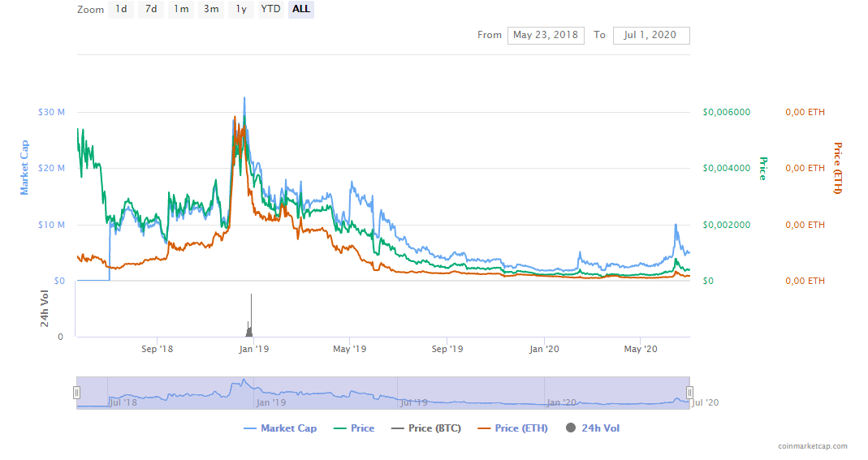Click the May '19 x-axis label
The width and height of the screenshot is (868, 460).
tap(349, 349)
